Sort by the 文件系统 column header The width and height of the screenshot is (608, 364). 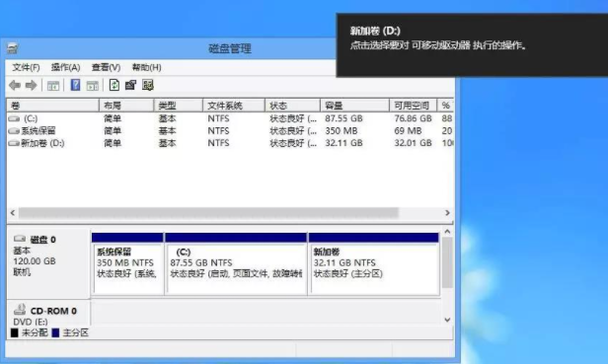coord(234,105)
